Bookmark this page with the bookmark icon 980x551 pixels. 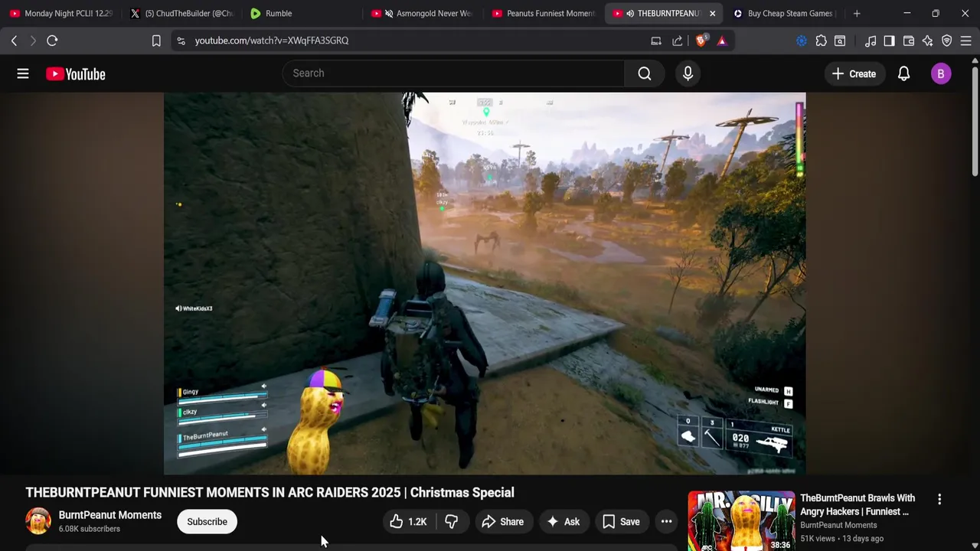pos(156,41)
